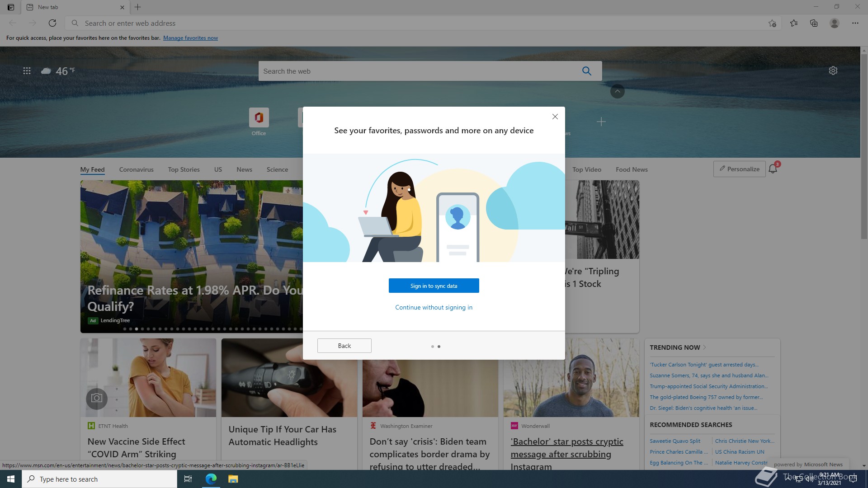This screenshot has height=488, width=868.
Task: Open camera gallery icon on vaccine article
Action: click(x=97, y=398)
